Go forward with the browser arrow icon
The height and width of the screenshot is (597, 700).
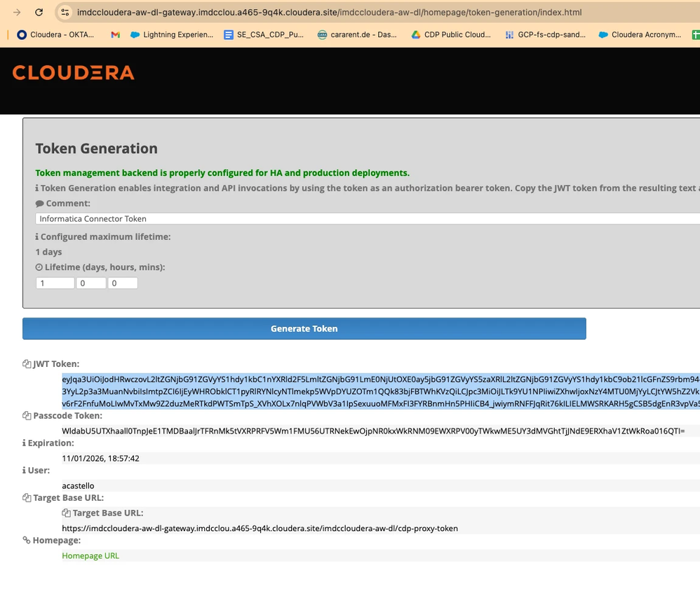[17, 13]
